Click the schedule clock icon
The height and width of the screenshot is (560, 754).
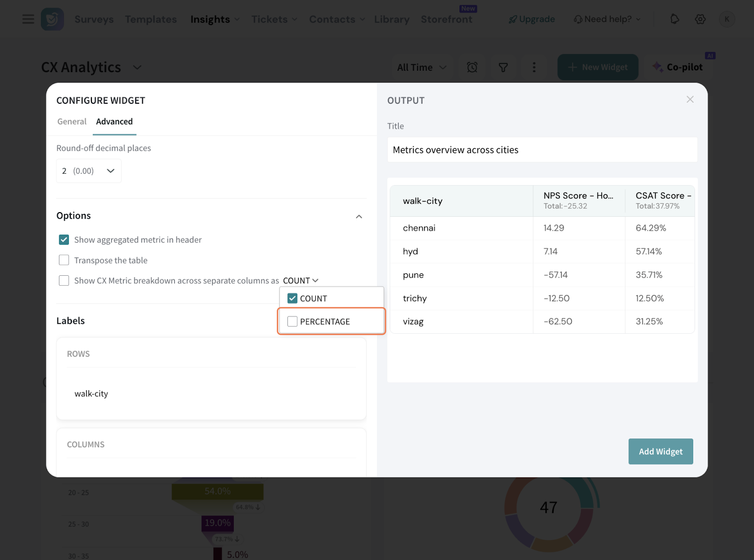tap(472, 67)
